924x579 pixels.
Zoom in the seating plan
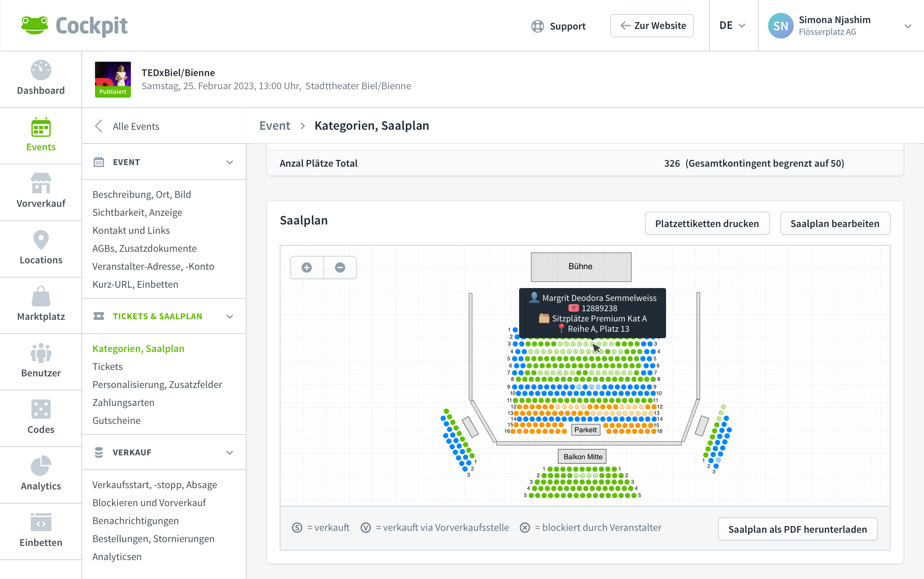click(307, 268)
